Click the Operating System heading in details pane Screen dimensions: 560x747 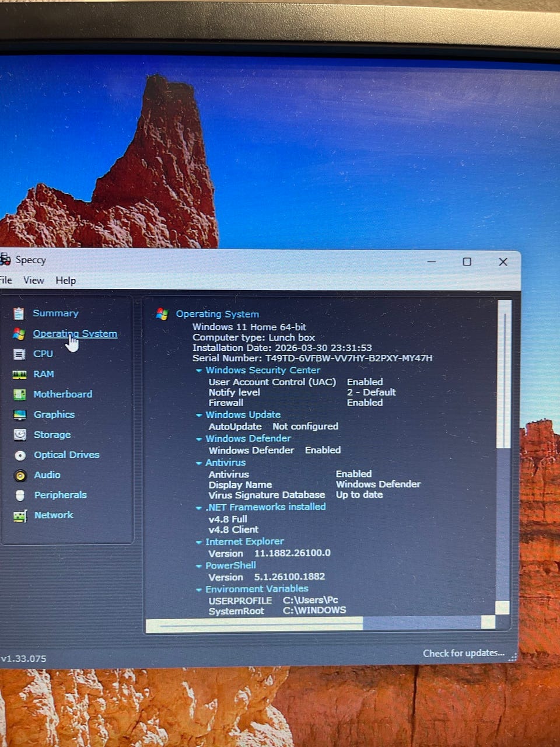click(x=218, y=314)
